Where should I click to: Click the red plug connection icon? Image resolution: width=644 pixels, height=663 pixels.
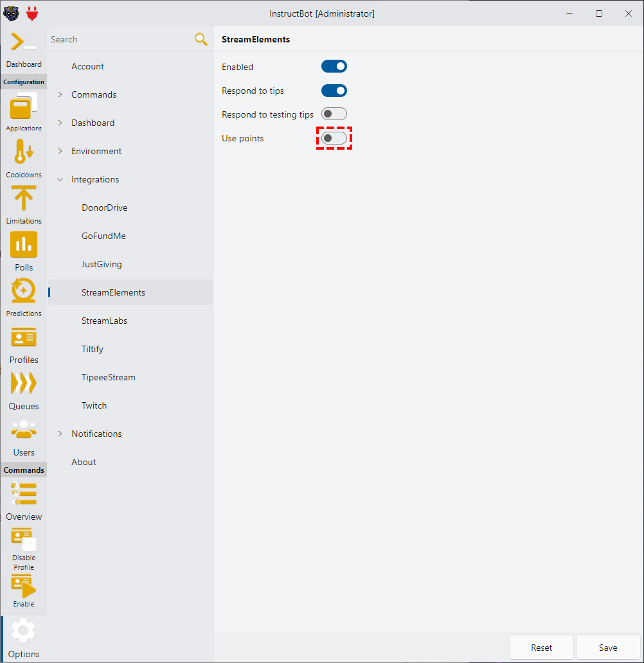pos(32,13)
